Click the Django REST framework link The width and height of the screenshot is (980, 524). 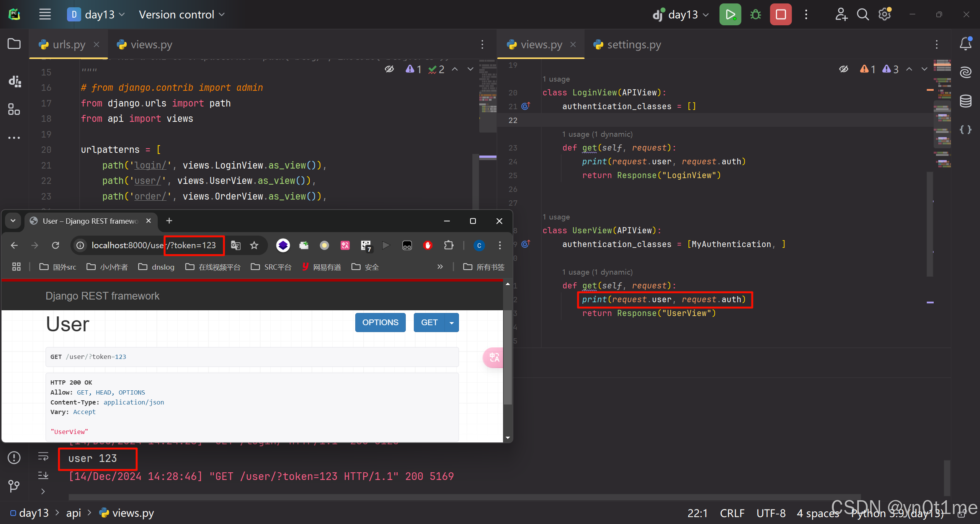click(x=102, y=296)
